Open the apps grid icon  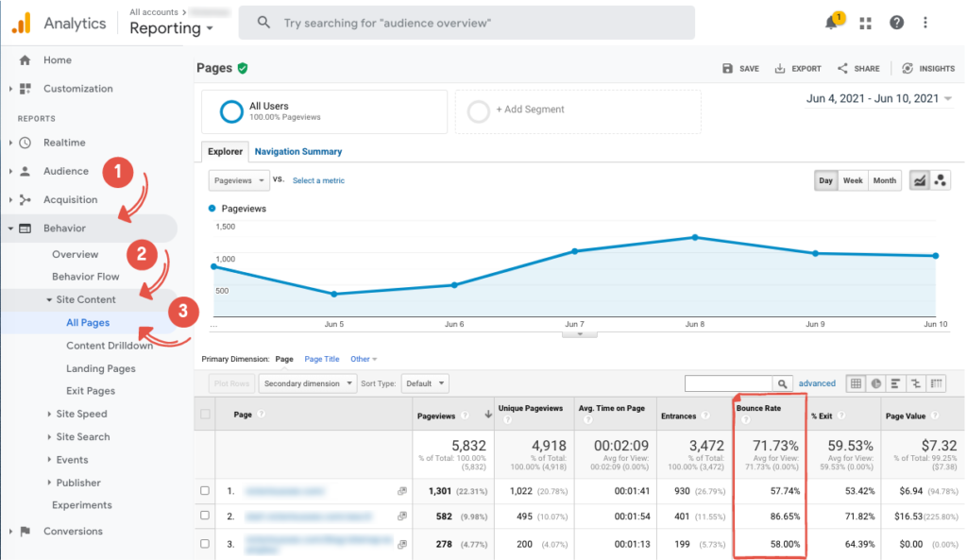coord(865,23)
